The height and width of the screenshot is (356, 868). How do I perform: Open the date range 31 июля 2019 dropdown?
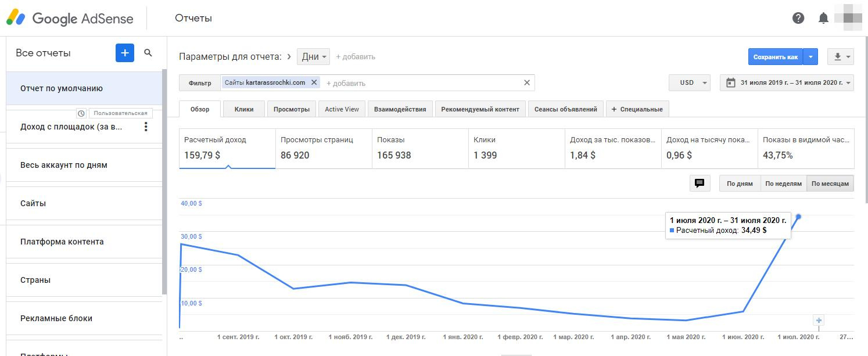787,82
